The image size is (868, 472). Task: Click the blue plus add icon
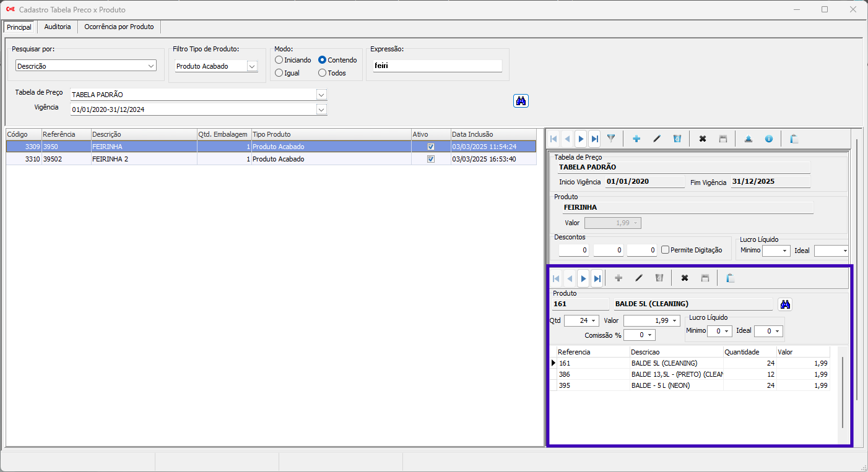pyautogui.click(x=636, y=139)
